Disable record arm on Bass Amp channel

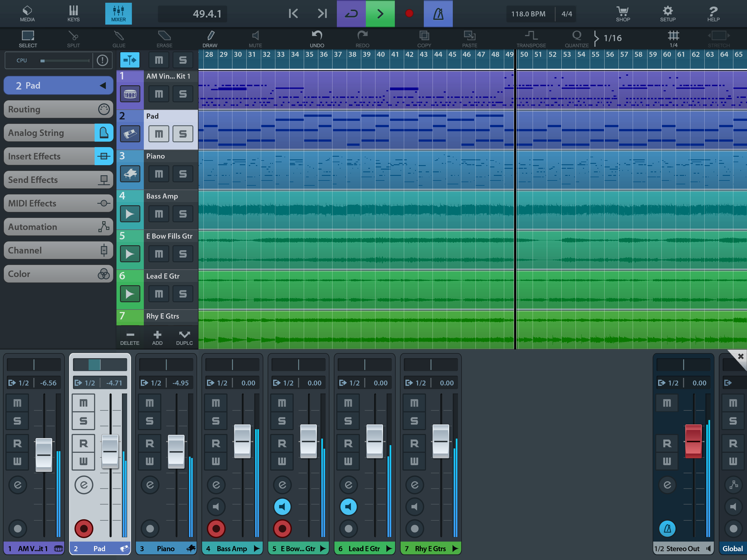click(216, 528)
